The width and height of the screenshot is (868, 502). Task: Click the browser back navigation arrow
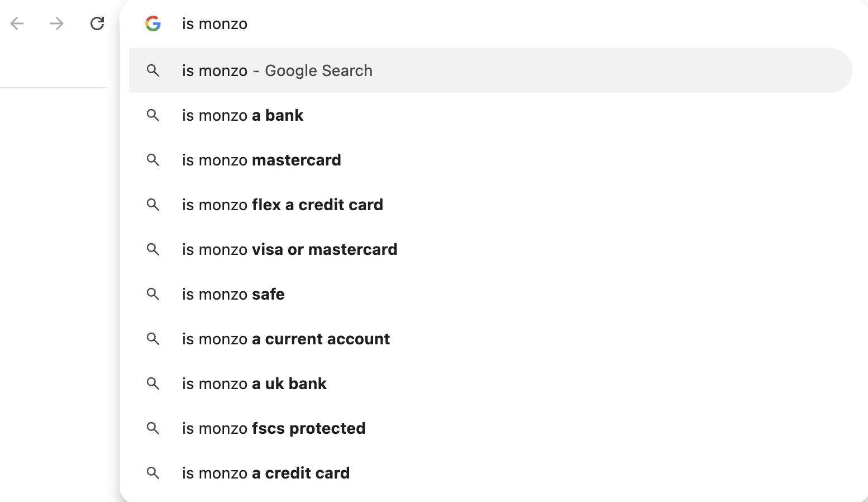17,23
